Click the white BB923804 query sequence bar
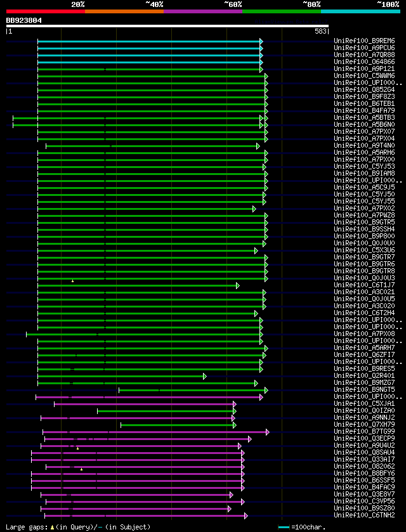This screenshot has width=406, height=532. [x=167, y=26]
